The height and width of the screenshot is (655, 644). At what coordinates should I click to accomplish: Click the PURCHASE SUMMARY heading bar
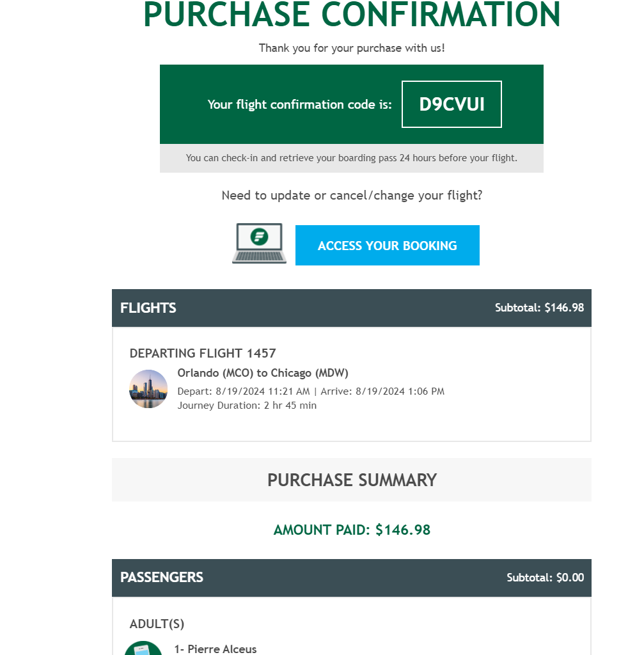pos(352,480)
